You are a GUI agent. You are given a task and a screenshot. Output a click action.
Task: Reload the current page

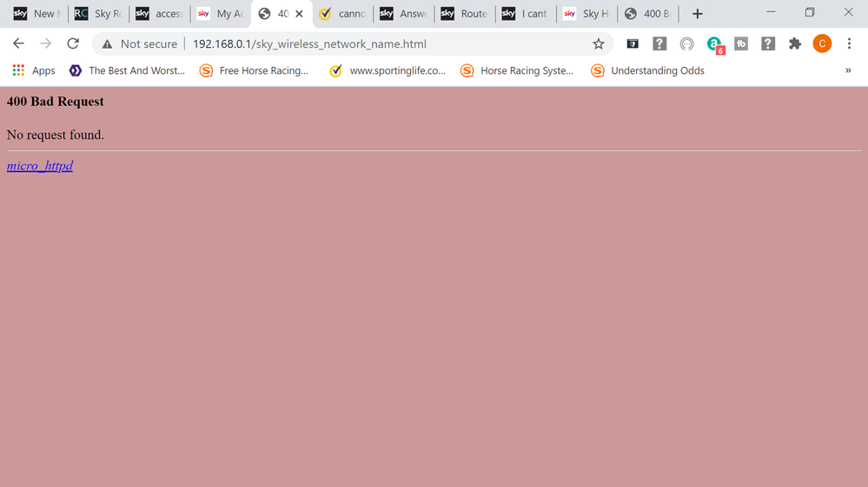click(73, 43)
